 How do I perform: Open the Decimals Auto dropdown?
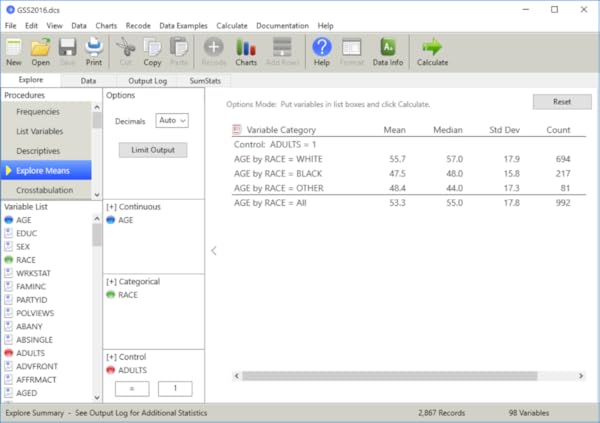pyautogui.click(x=172, y=121)
